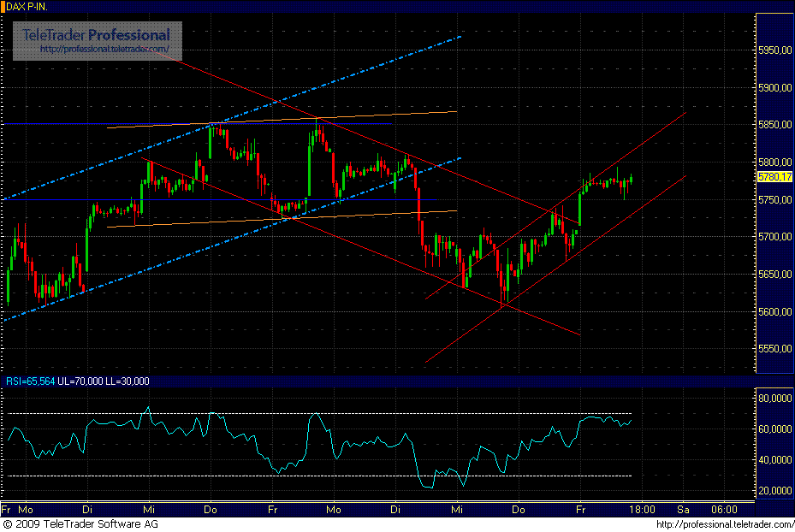The height and width of the screenshot is (532, 795).
Task: Click the Mo label next to the first Fr
Action: coord(26,510)
